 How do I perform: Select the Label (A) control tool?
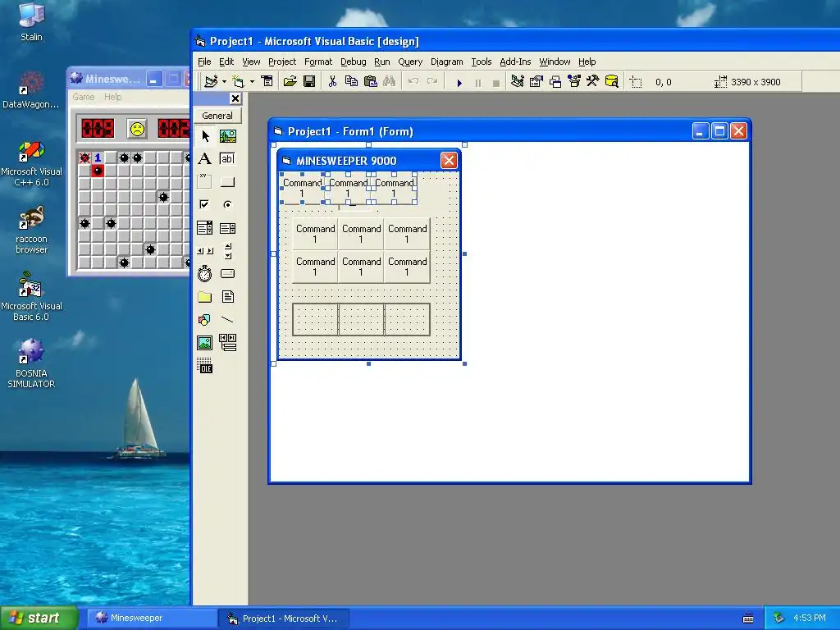coord(205,158)
